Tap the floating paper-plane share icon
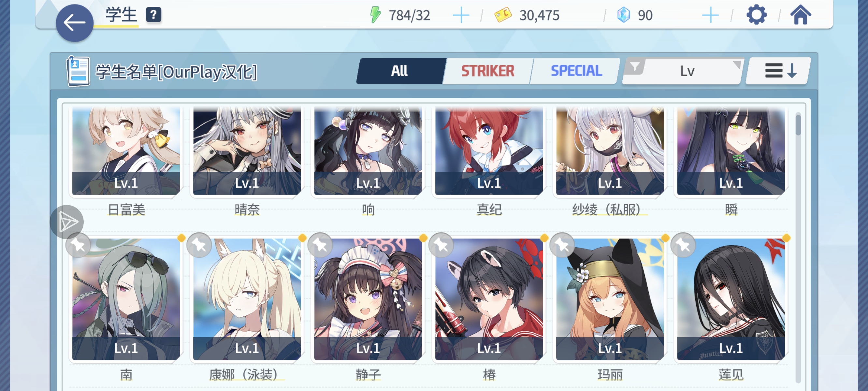 (x=67, y=222)
